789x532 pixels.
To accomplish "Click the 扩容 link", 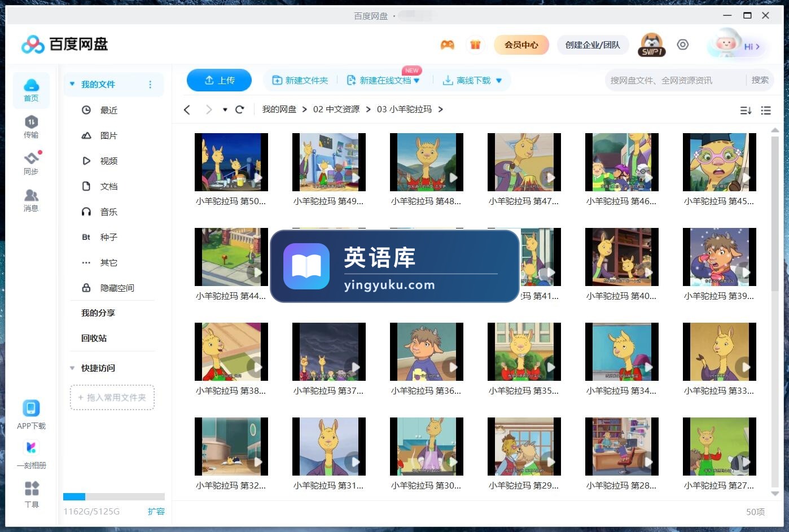I will pos(156,511).
